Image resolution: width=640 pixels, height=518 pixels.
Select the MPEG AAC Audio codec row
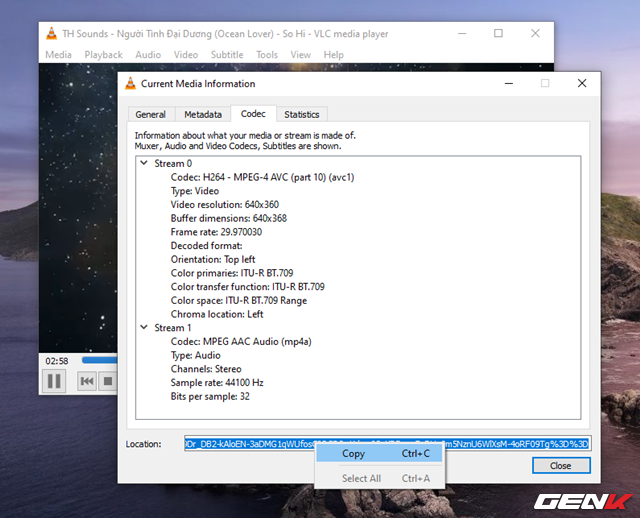[241, 342]
